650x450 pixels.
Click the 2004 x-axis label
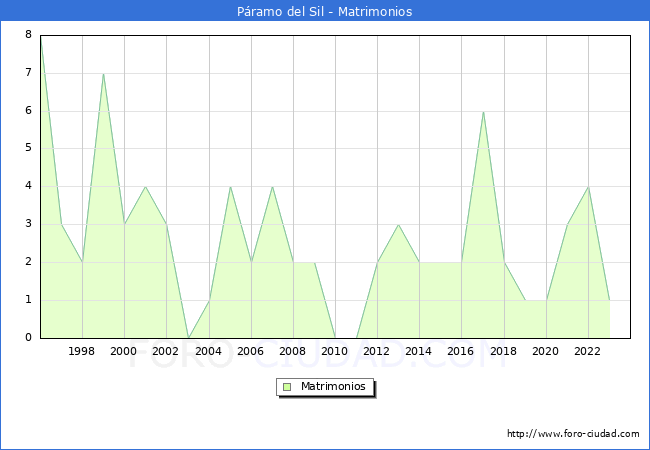coord(209,351)
